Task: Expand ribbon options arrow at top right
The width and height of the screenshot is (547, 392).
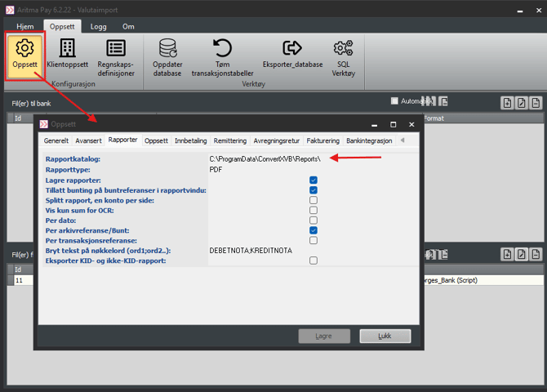Action: (537, 26)
